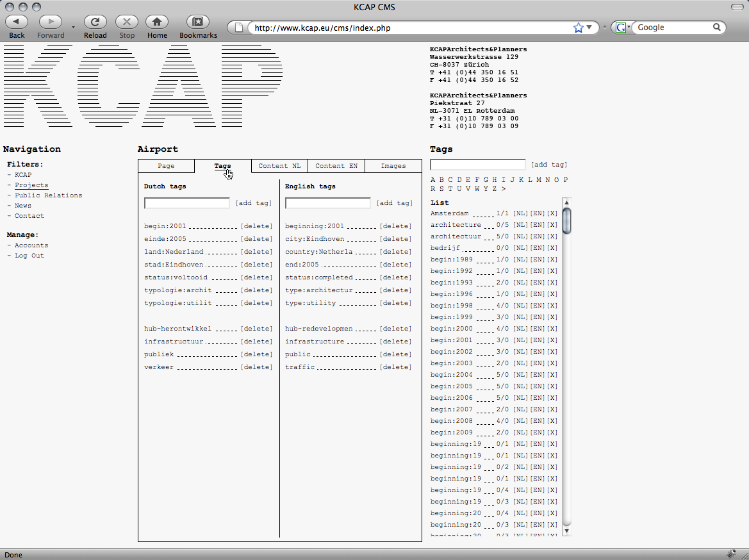Open the address bar history dropdown arrow
Screen dimensions: 749x560
[589, 28]
